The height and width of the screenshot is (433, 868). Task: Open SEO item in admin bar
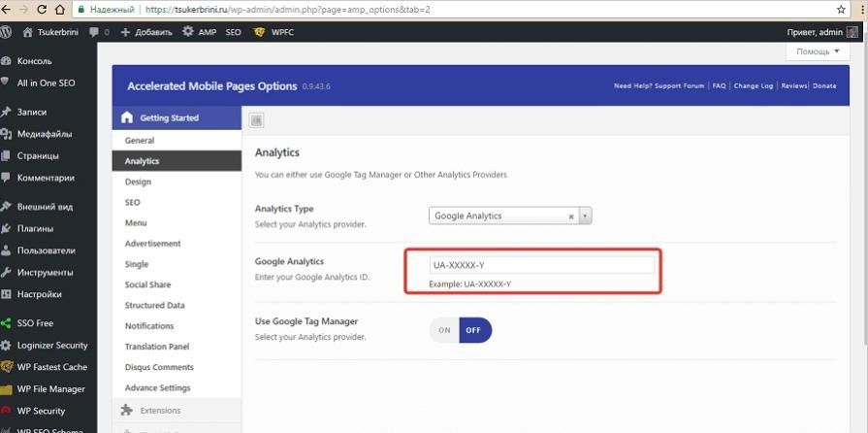(233, 32)
